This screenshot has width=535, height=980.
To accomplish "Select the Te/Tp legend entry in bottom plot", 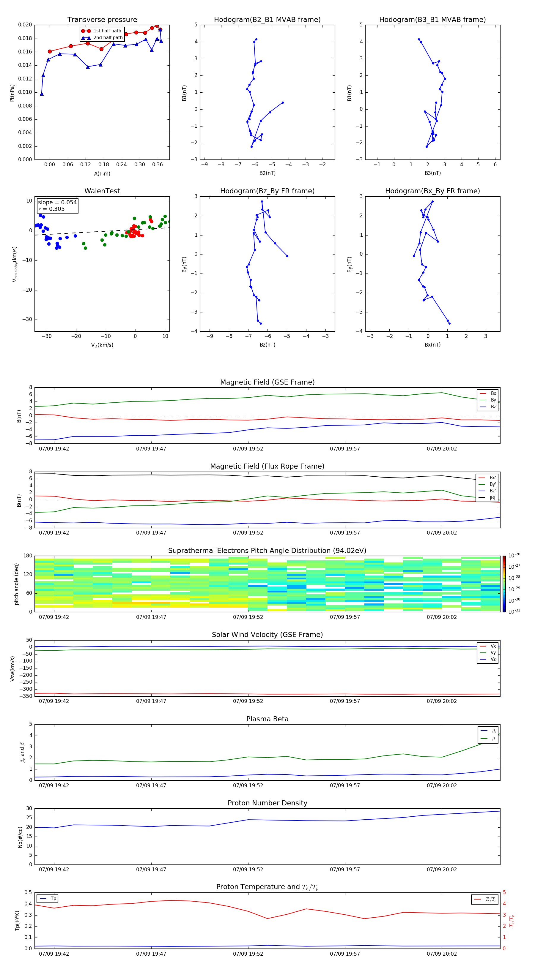I will [485, 899].
